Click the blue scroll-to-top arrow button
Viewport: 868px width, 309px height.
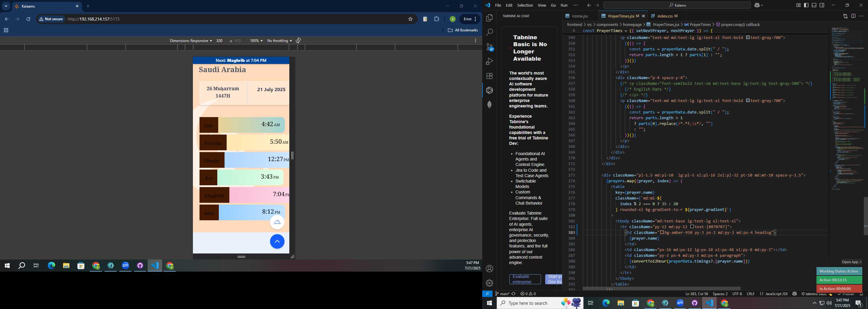click(x=277, y=241)
